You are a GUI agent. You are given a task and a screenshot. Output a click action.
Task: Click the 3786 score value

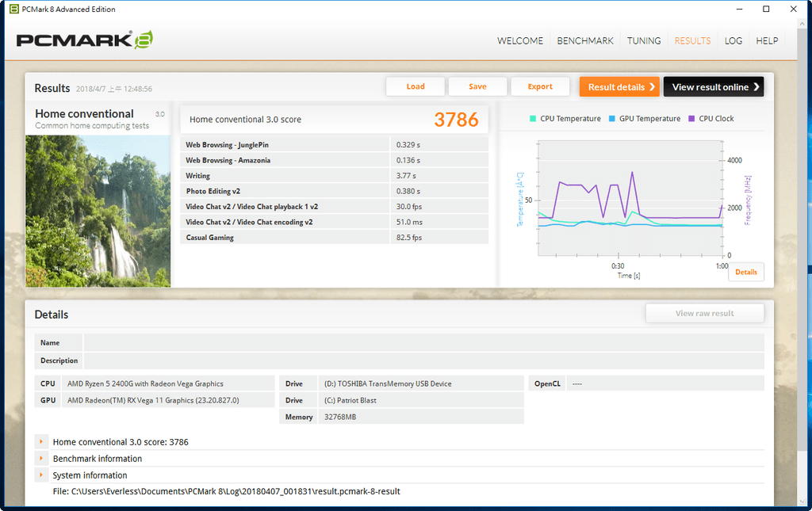(456, 120)
